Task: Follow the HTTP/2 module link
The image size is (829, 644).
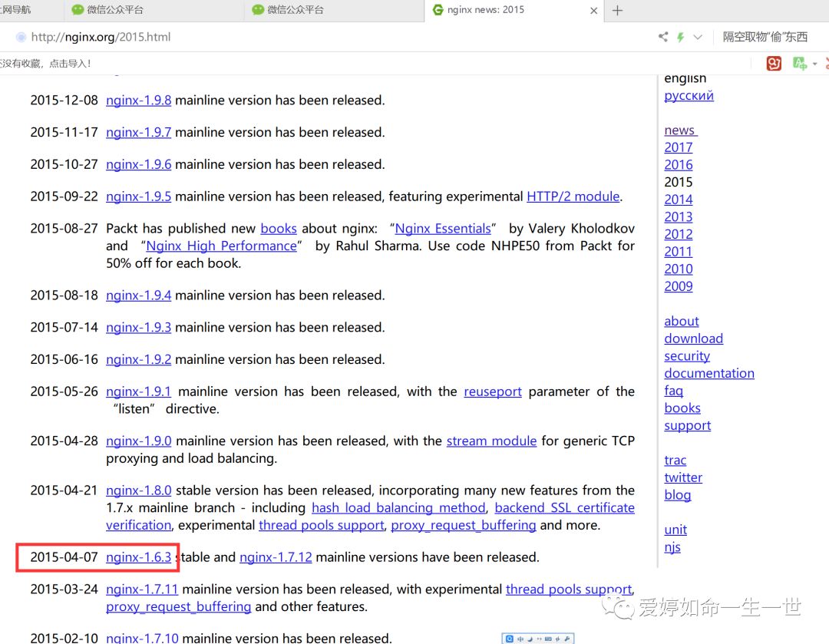Action: pos(573,197)
